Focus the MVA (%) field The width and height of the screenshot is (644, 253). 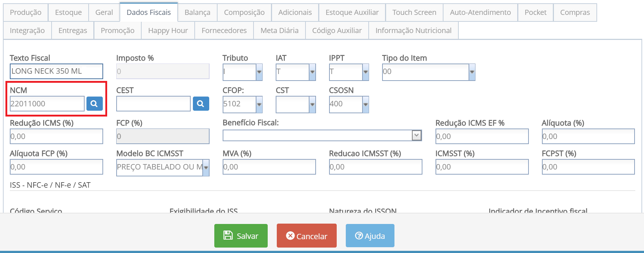269,167
